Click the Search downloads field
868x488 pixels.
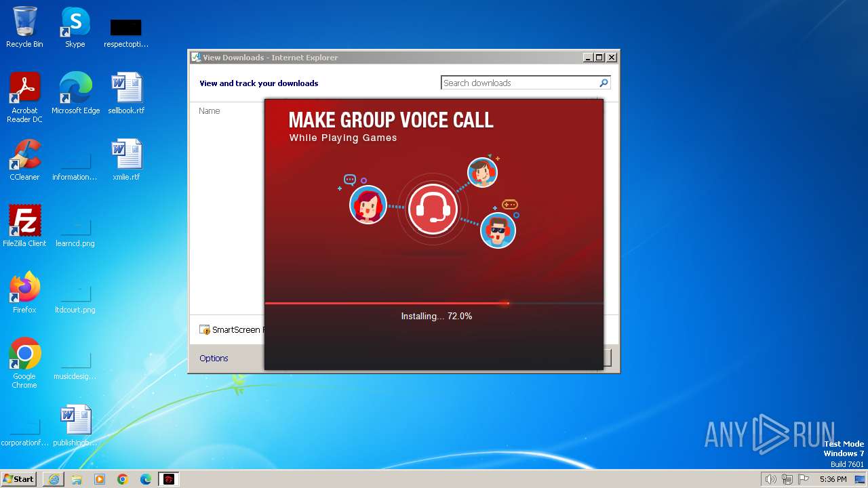(x=519, y=83)
